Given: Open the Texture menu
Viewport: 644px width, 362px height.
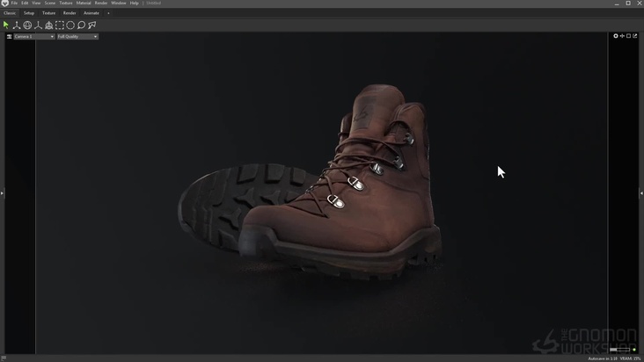Looking at the screenshot, I should (66, 3).
